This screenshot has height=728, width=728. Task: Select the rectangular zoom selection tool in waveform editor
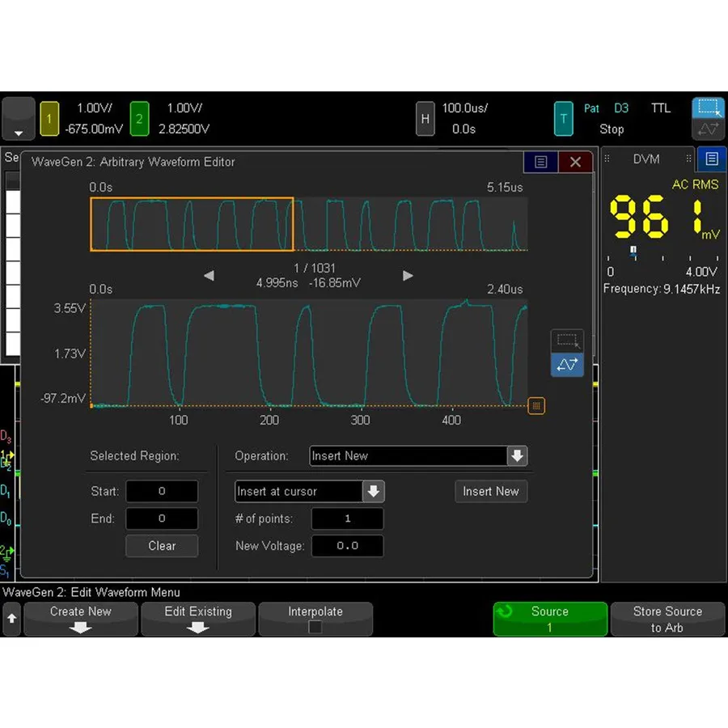(566, 340)
